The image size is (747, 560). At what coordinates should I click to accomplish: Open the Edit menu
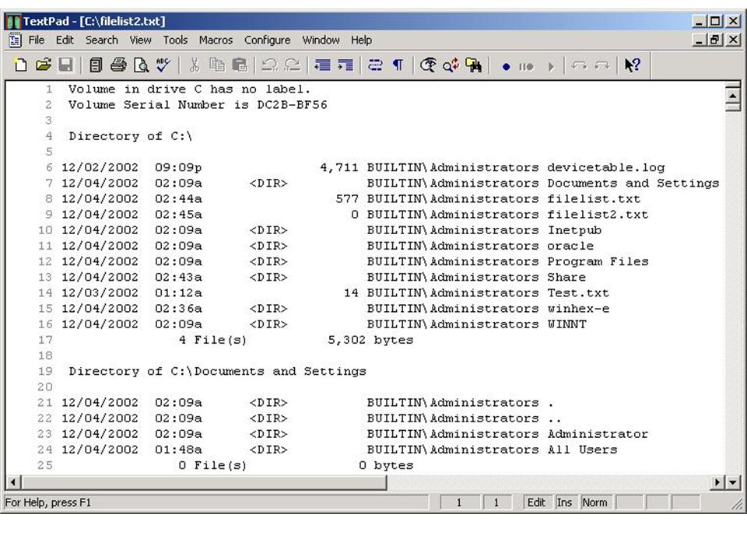pyautogui.click(x=65, y=40)
